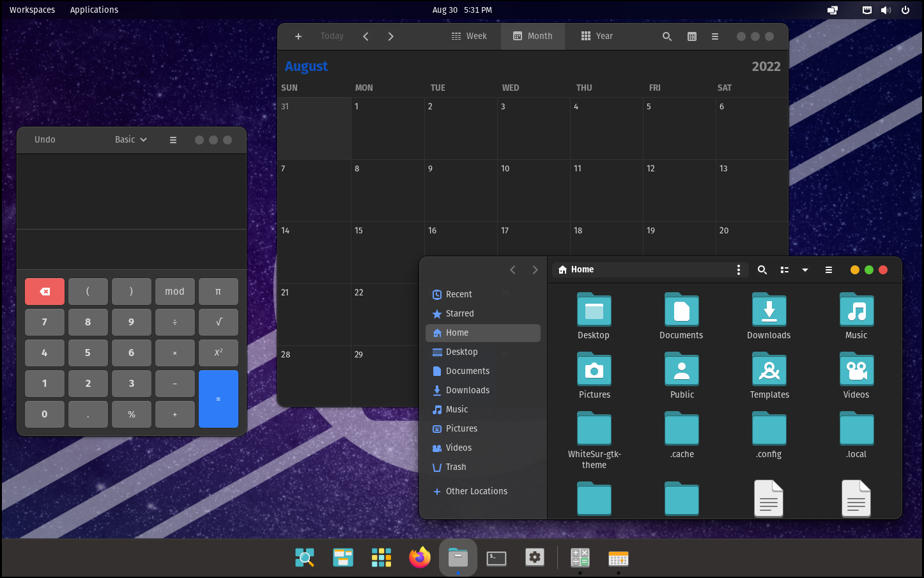This screenshot has width=924, height=578.
Task: Open the calendar hamburger menu
Action: coord(715,36)
